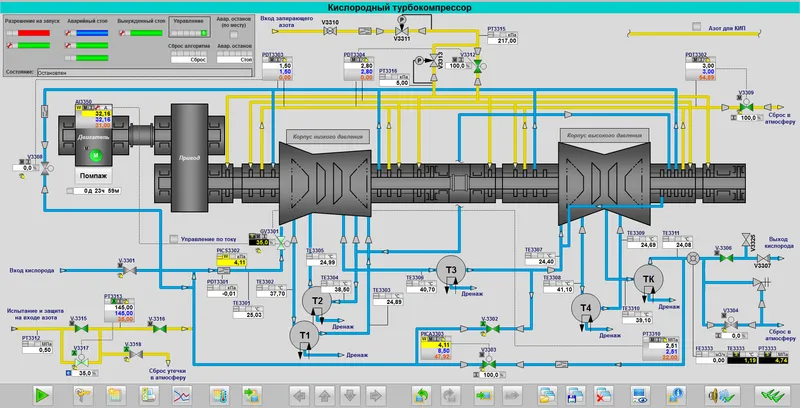Click the PT3315 value 217,00
This screenshot has height=408, width=800.
(x=503, y=41)
